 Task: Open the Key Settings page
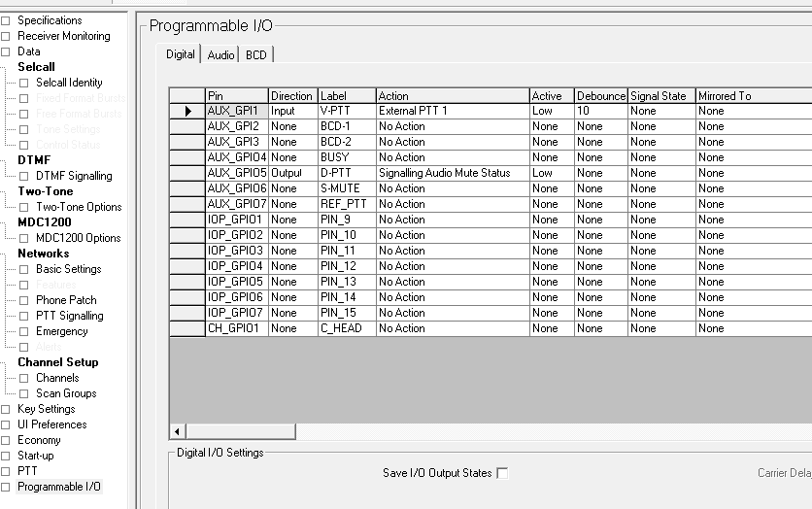click(x=46, y=409)
